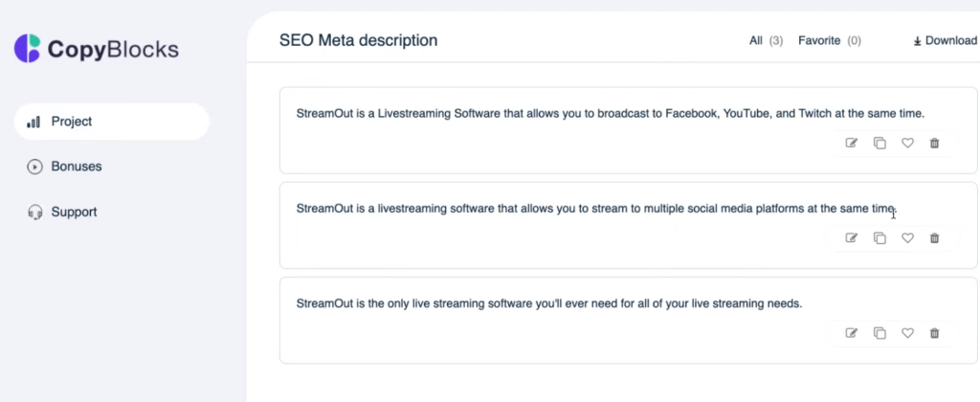Copy the third meta description
This screenshot has width=980, height=402.
[880, 333]
